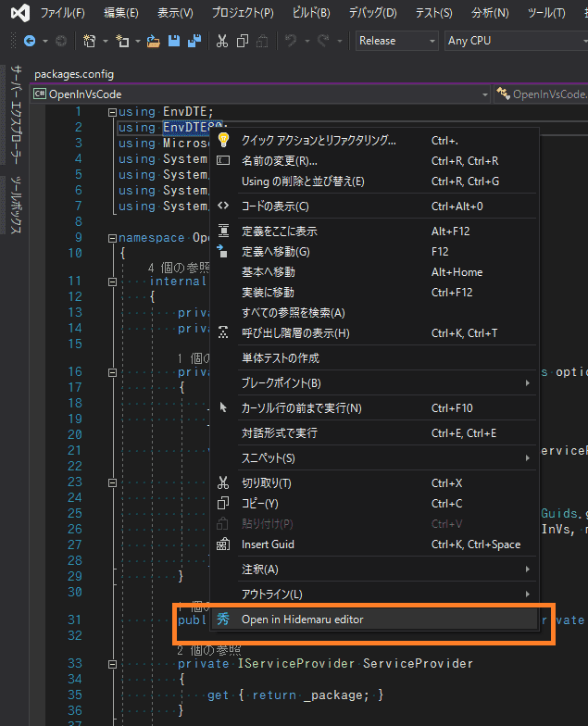Click line number 36 in the gutter
The width and height of the screenshot is (588, 726).
74,710
